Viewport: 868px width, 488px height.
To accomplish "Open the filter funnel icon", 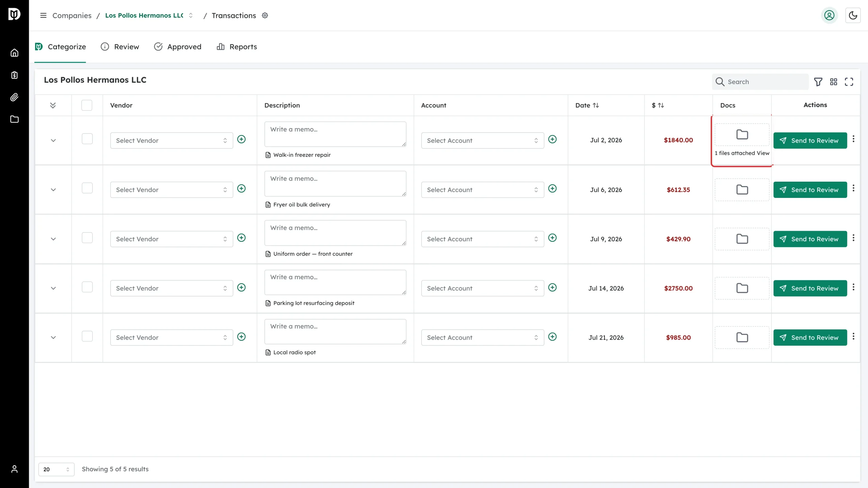I will pos(818,82).
